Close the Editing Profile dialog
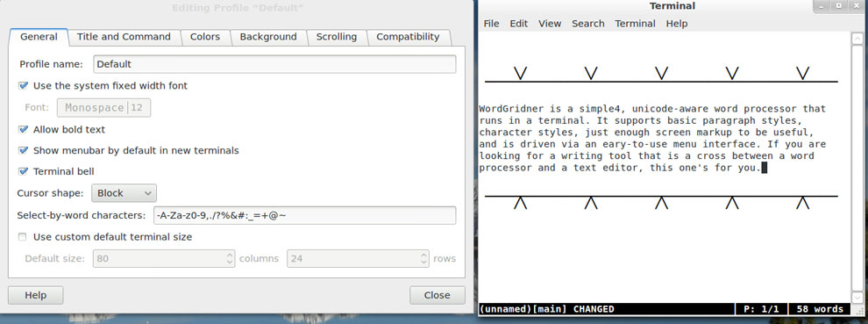The height and width of the screenshot is (324, 868). point(438,295)
